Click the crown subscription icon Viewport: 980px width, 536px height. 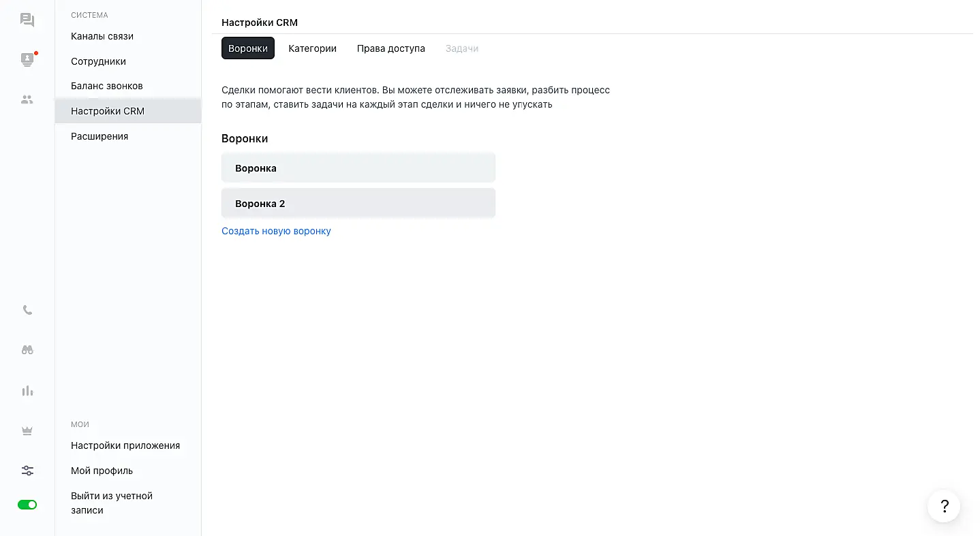pyautogui.click(x=27, y=430)
